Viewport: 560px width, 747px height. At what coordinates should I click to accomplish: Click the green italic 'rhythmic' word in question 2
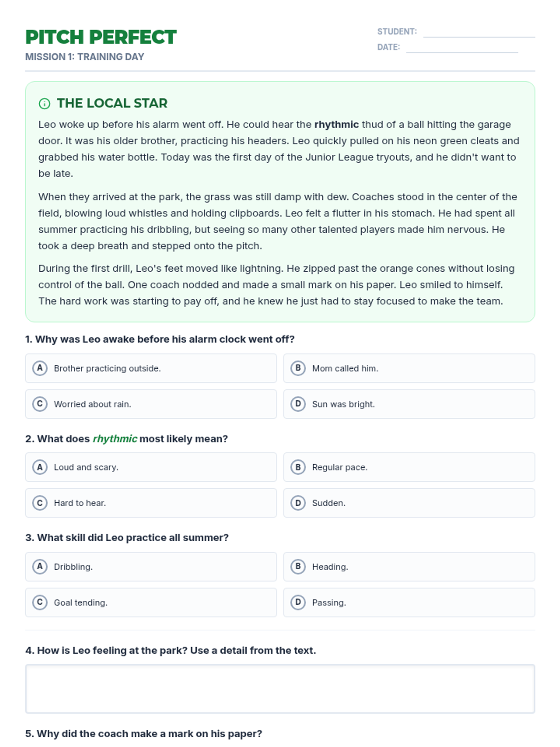point(115,439)
